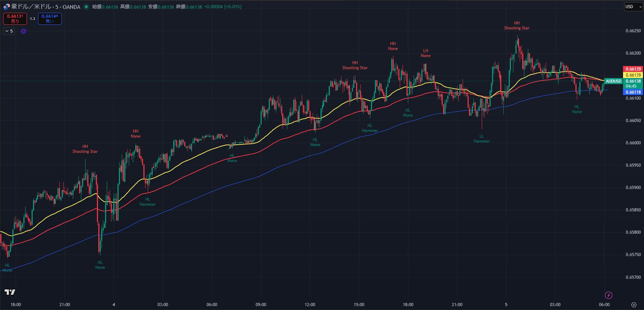The image size is (644, 310).
Task: Click the 0.65750 price scale label
Action: tap(633, 255)
